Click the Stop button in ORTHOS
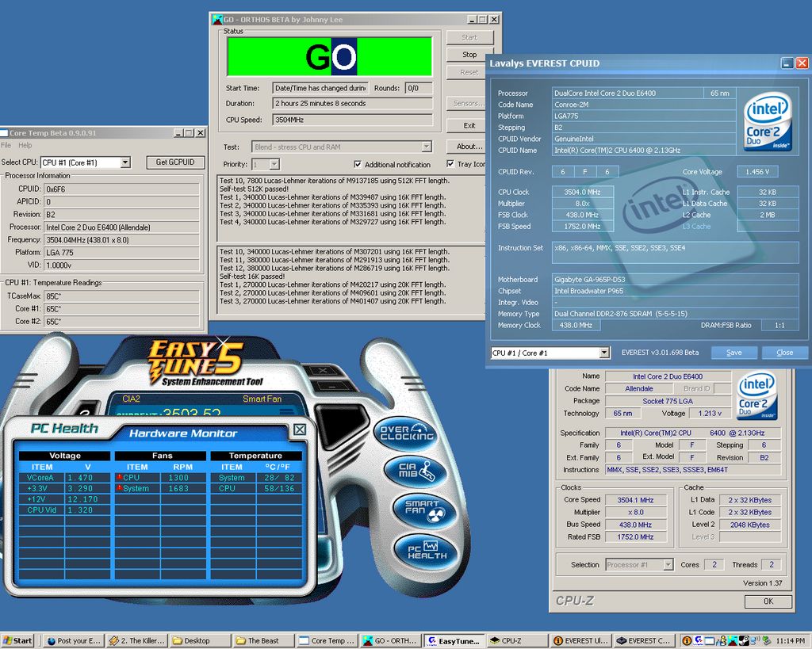 pyautogui.click(x=469, y=55)
